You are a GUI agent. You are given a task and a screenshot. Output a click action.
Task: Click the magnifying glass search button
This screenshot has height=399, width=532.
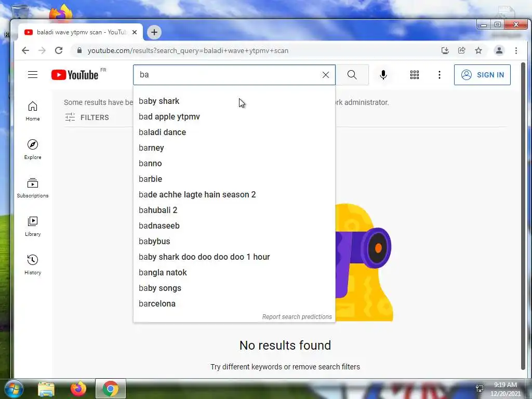point(352,75)
